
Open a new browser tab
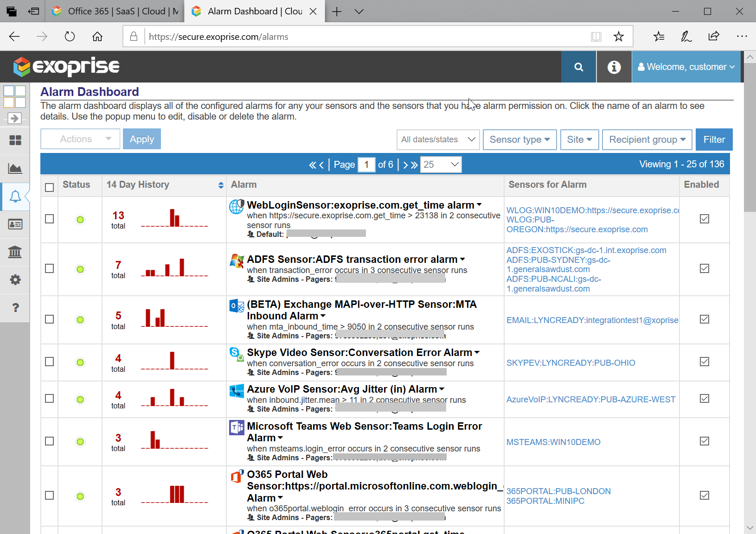click(337, 12)
